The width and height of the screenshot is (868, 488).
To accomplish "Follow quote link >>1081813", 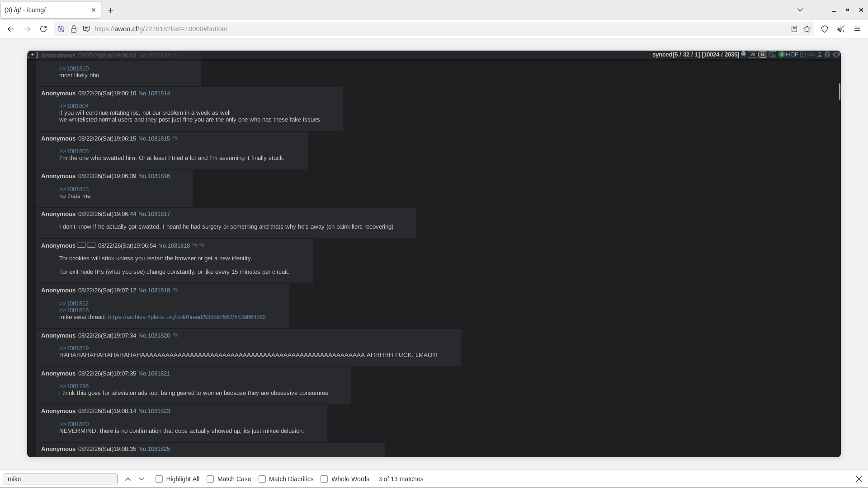I will 74,189.
